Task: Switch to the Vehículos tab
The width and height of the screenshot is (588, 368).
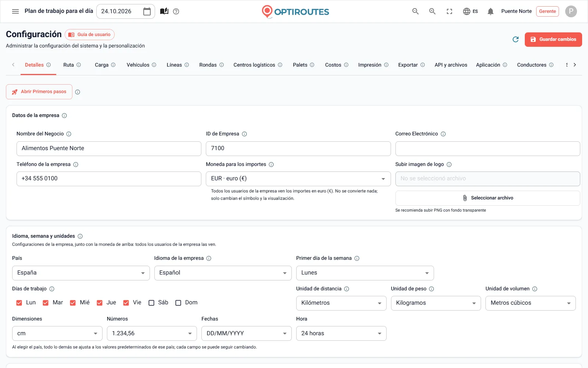Action: (x=141, y=65)
